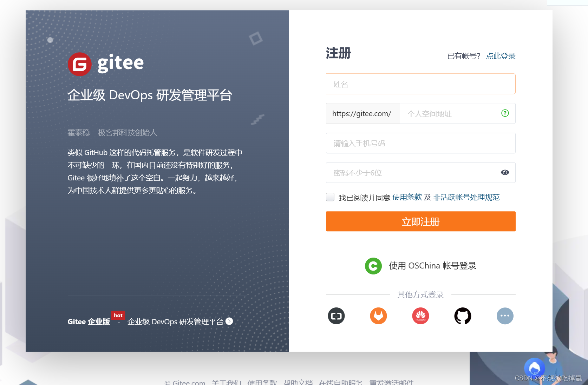588x385 pixels.
Task: Click the 立即注册 register button
Action: pyautogui.click(x=420, y=221)
